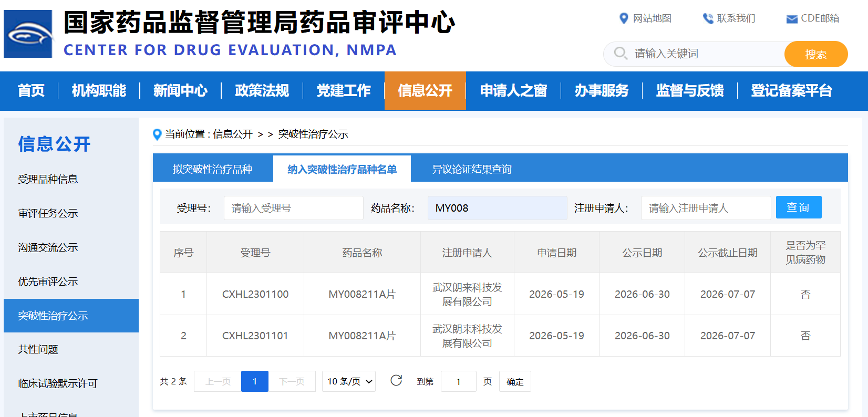Click the blue 查询 button

pyautogui.click(x=799, y=207)
